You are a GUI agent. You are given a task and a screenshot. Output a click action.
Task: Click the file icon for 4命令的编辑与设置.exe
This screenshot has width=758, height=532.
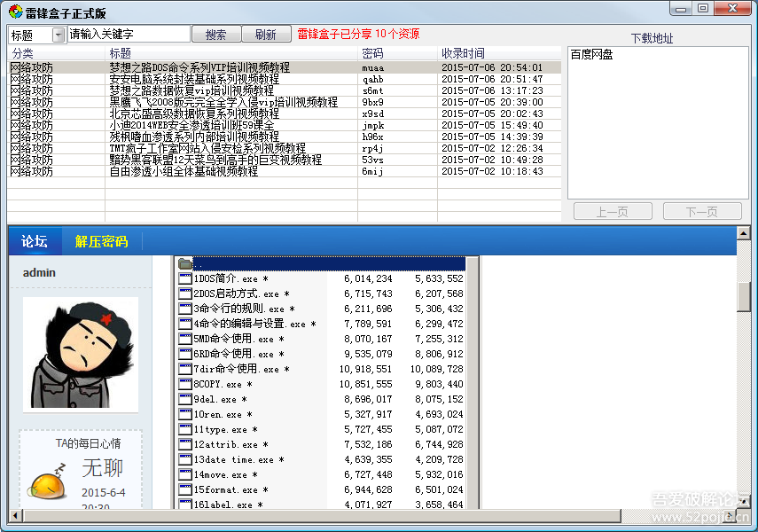pos(185,324)
